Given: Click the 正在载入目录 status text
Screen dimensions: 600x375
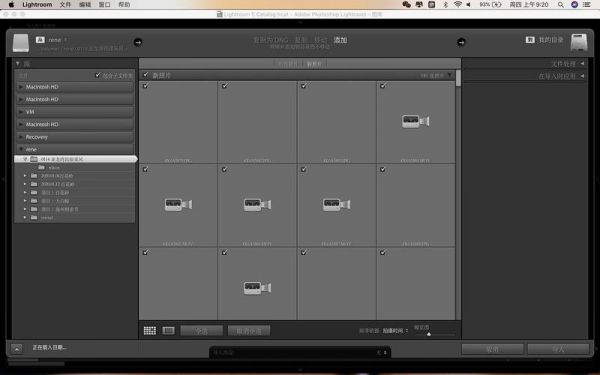Looking at the screenshot, I should coord(49,348).
